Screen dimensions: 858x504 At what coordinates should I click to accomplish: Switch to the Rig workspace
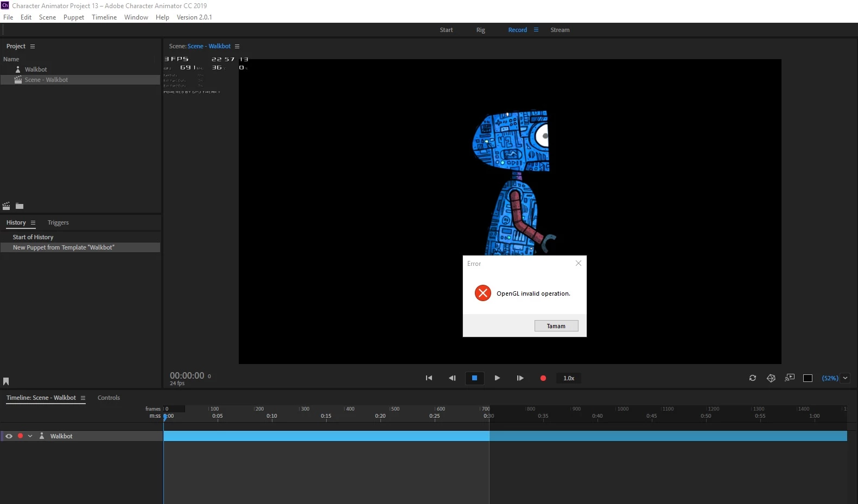[481, 30]
